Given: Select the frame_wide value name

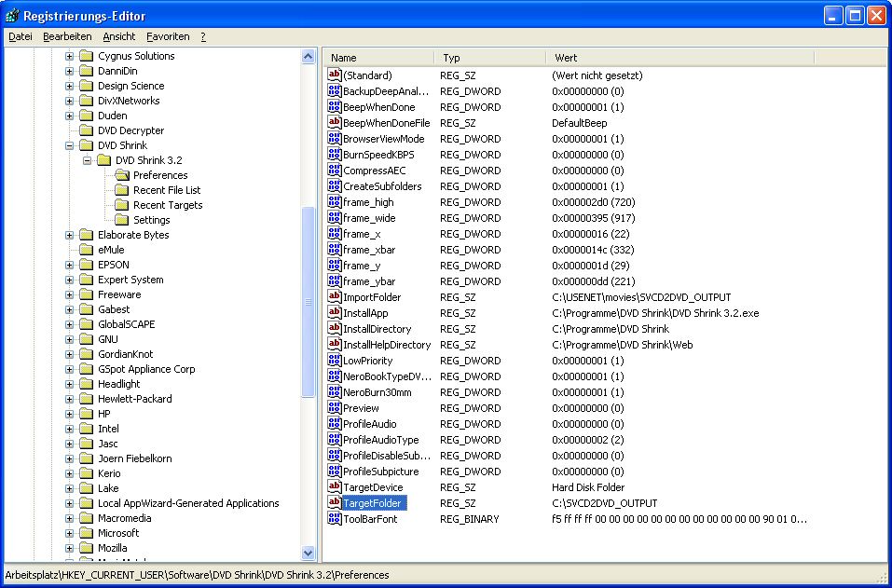Looking at the screenshot, I should 369,218.
